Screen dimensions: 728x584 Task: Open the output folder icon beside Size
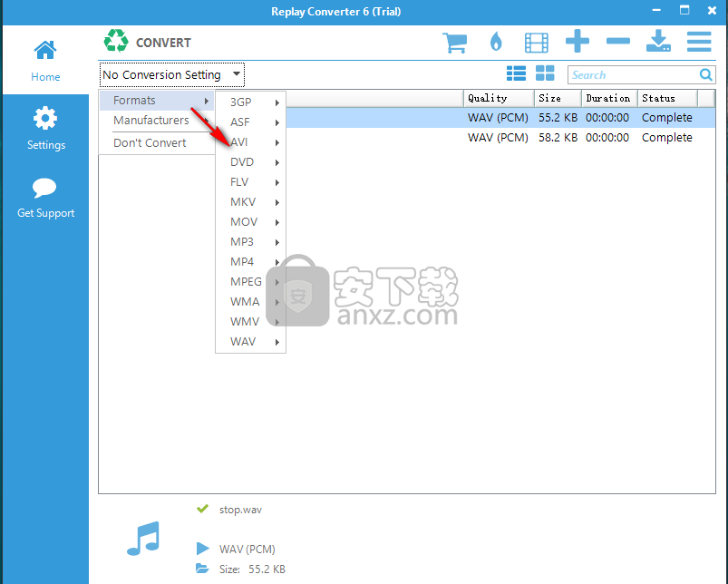click(x=202, y=569)
